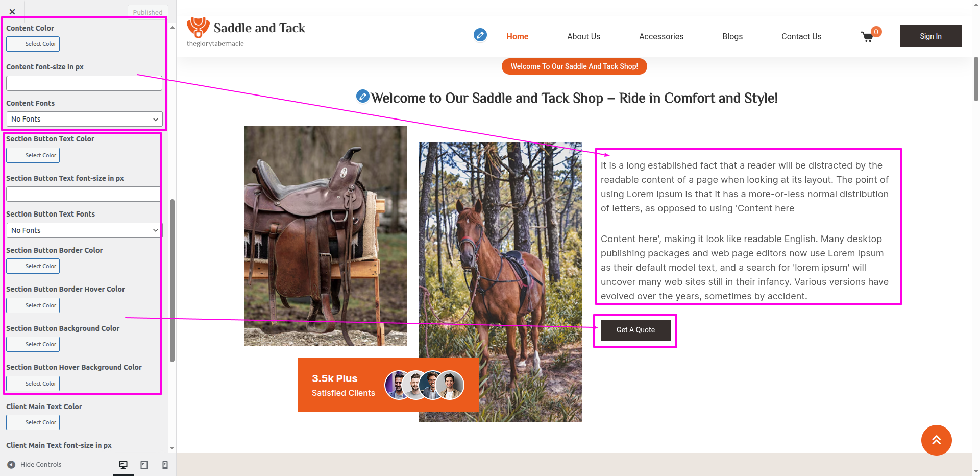This screenshot has height=476, width=980.
Task: Switch to tablet preview mode
Action: tap(144, 465)
